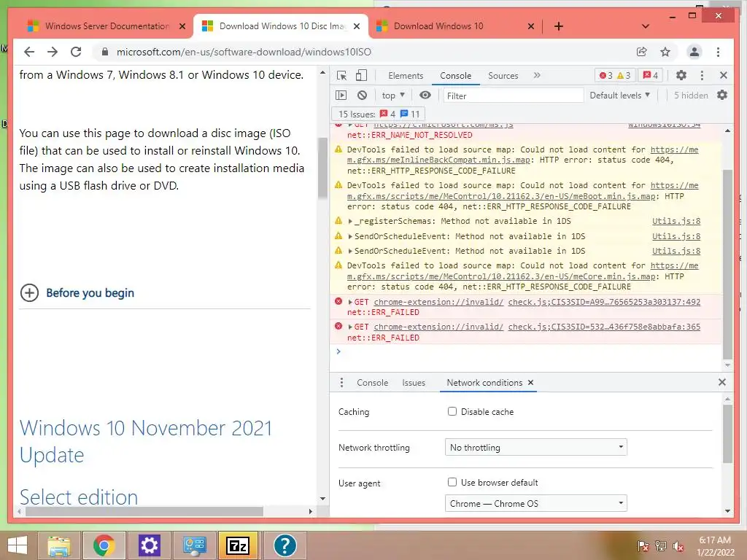
Task: Click the 5 hidden messages label
Action: 691,96
